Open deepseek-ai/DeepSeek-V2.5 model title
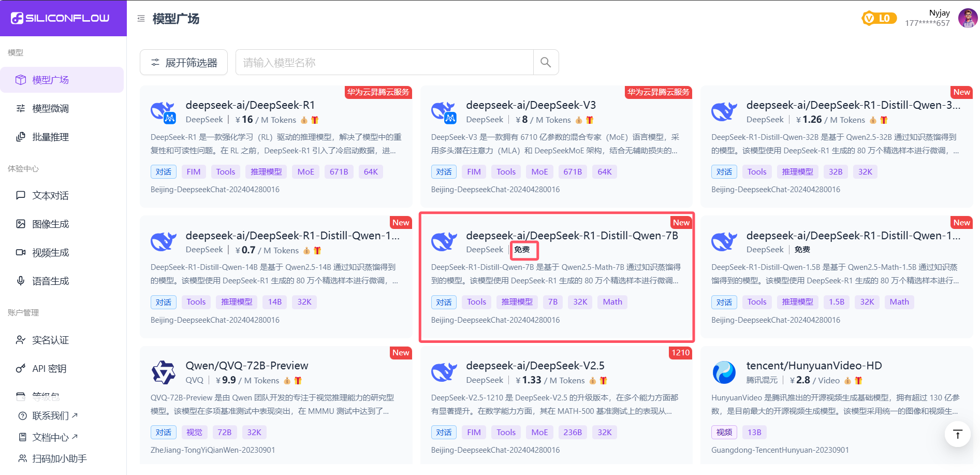Screen dimensions: 980x475 point(535,366)
